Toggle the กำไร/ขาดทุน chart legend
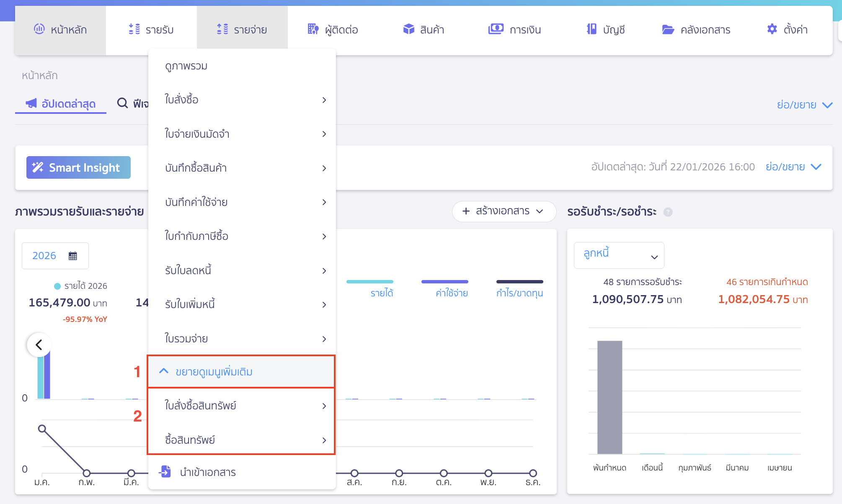Screen dimensions: 842x504 pyautogui.click(x=519, y=293)
